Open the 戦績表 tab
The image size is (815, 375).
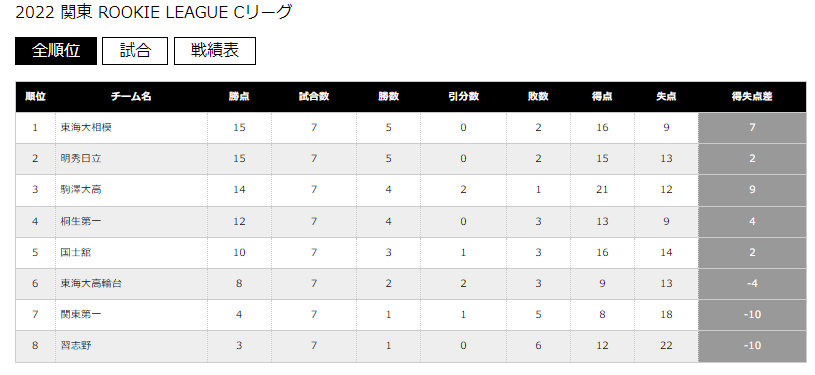215,51
